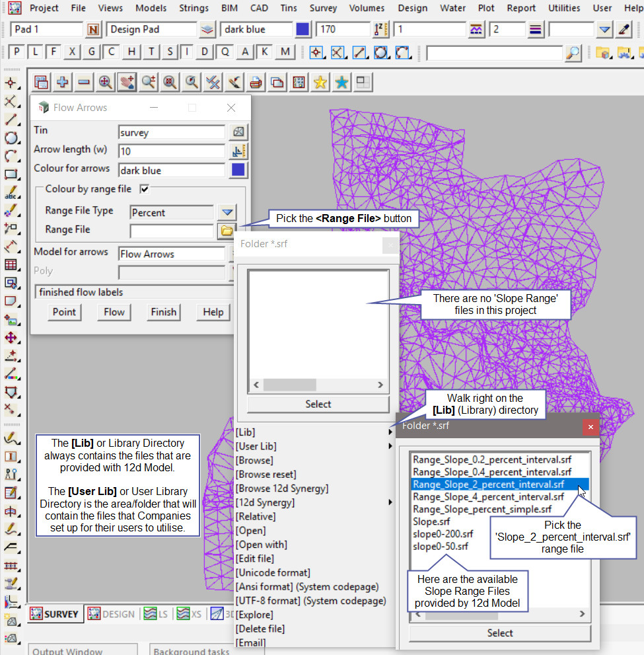Viewport: 644px width, 655px height.
Task: Toggle the 'Colour by range file' checkbox
Action: pos(145,189)
